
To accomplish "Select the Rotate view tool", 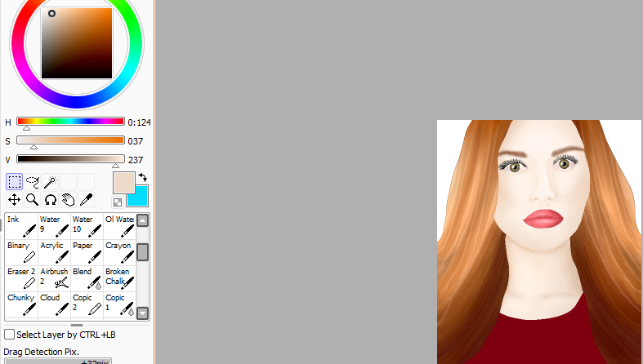I will tap(51, 199).
